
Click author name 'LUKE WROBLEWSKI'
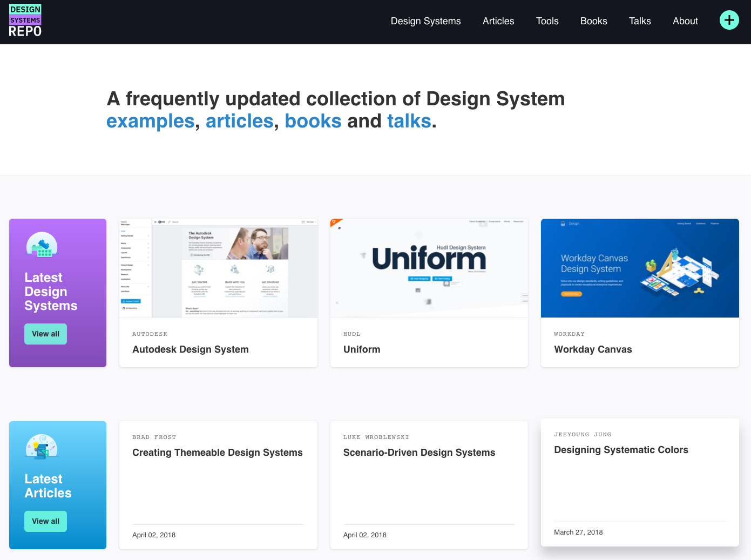pos(376,437)
